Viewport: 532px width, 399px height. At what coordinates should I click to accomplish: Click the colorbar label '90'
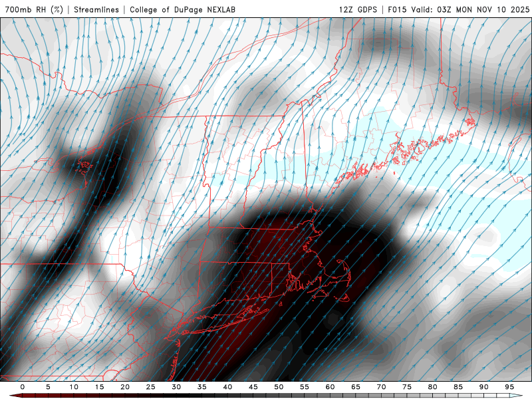(x=483, y=387)
